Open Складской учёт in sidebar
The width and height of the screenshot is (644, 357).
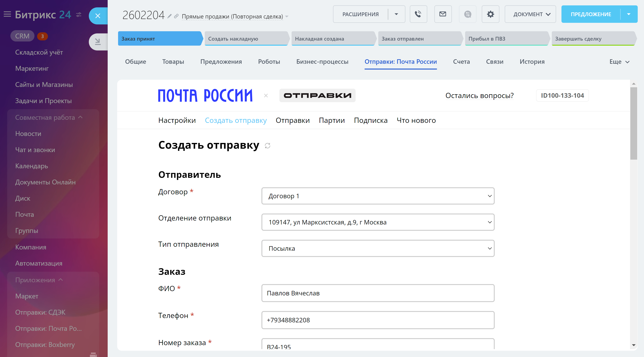(x=39, y=52)
